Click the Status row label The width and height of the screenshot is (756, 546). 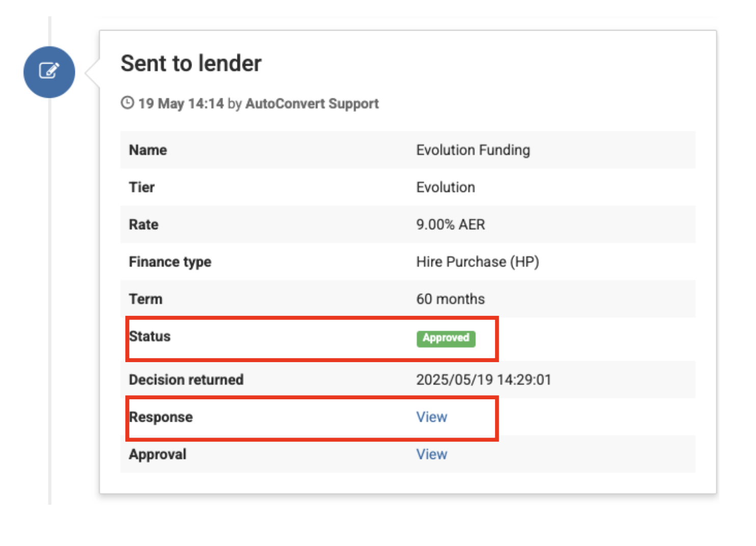coord(150,336)
